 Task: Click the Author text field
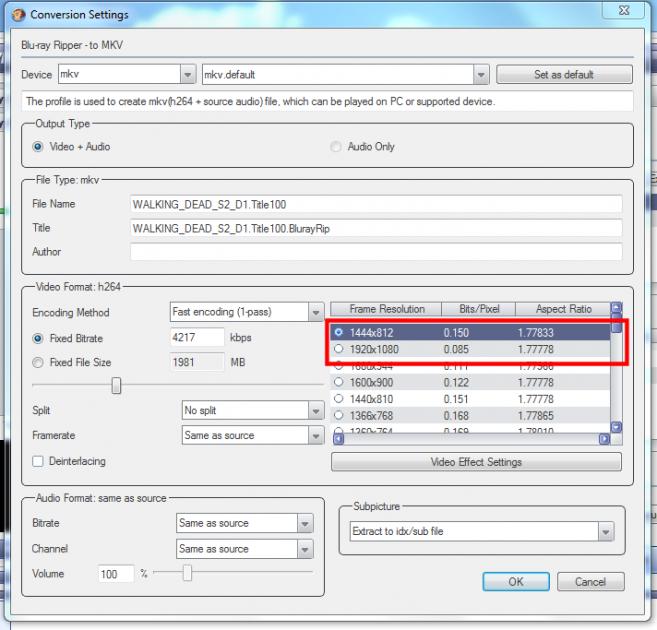(375, 252)
